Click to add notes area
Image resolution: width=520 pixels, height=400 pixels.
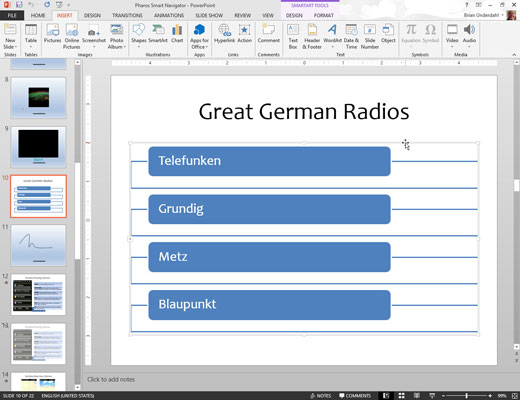111,379
